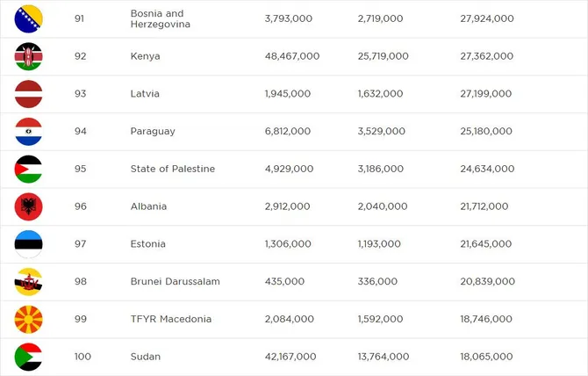Select the State of Palestine name
588x376 pixels.
click(x=173, y=169)
